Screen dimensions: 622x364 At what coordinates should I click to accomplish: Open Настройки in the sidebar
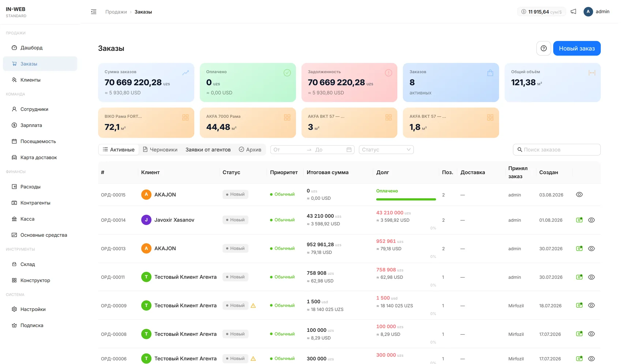(x=40, y=309)
